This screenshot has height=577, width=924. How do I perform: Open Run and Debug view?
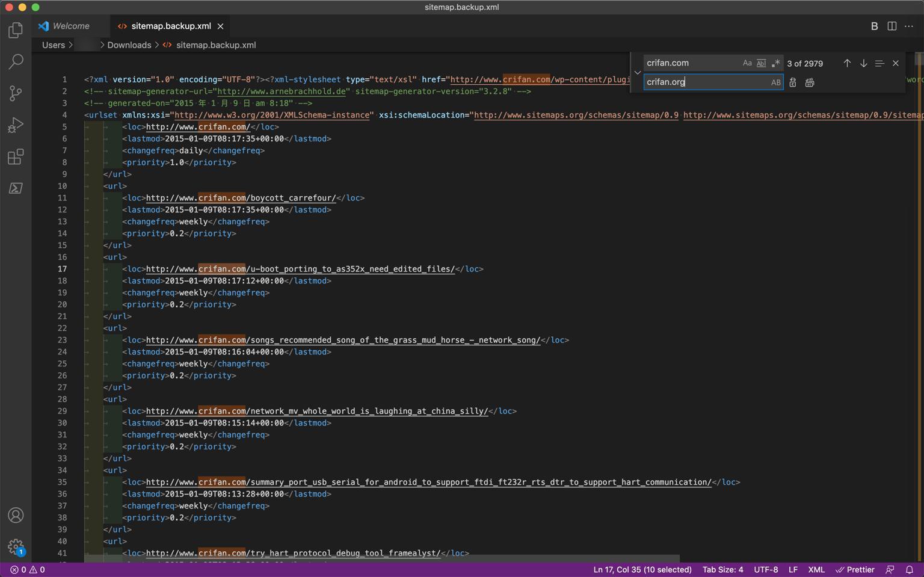pos(16,125)
